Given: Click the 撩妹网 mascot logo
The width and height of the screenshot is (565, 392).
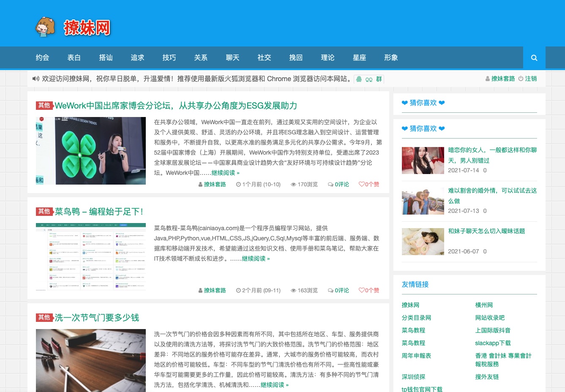Looking at the screenshot, I should tap(46, 27).
